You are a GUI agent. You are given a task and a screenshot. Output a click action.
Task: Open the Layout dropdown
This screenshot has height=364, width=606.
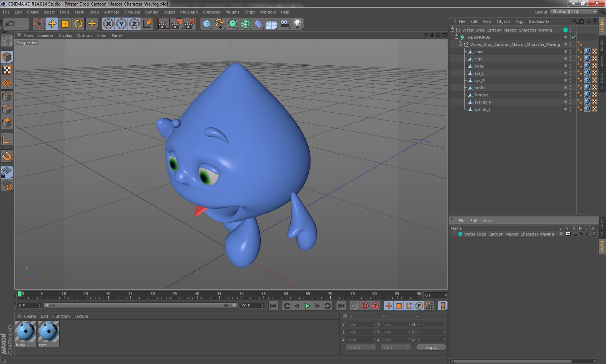(x=574, y=12)
